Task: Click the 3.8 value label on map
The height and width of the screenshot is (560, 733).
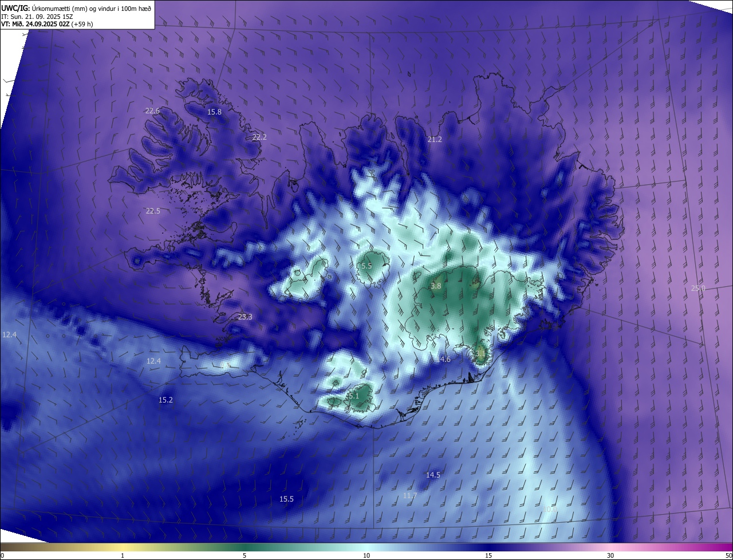Action: point(436,286)
